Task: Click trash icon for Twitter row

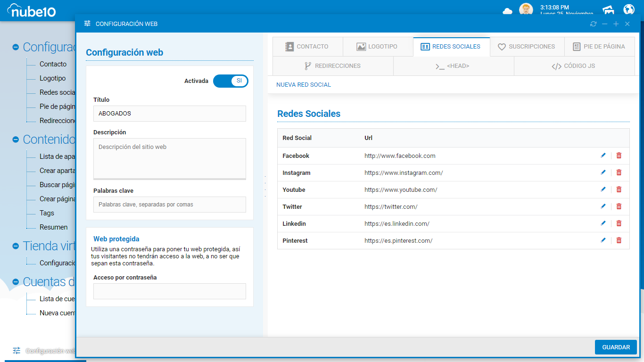Action: coord(619,206)
